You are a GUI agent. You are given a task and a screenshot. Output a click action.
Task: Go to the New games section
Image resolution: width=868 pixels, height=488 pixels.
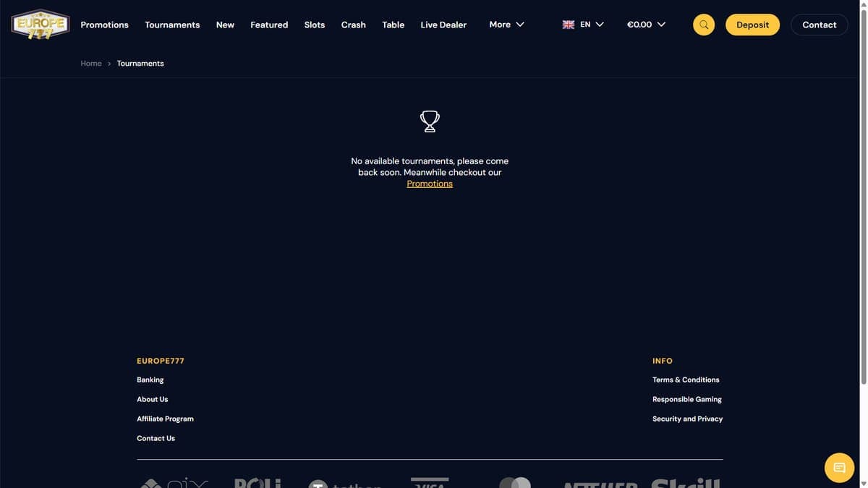click(x=225, y=25)
